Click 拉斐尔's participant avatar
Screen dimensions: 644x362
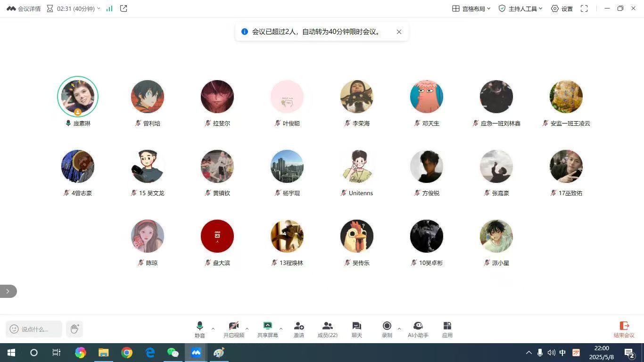point(217,97)
